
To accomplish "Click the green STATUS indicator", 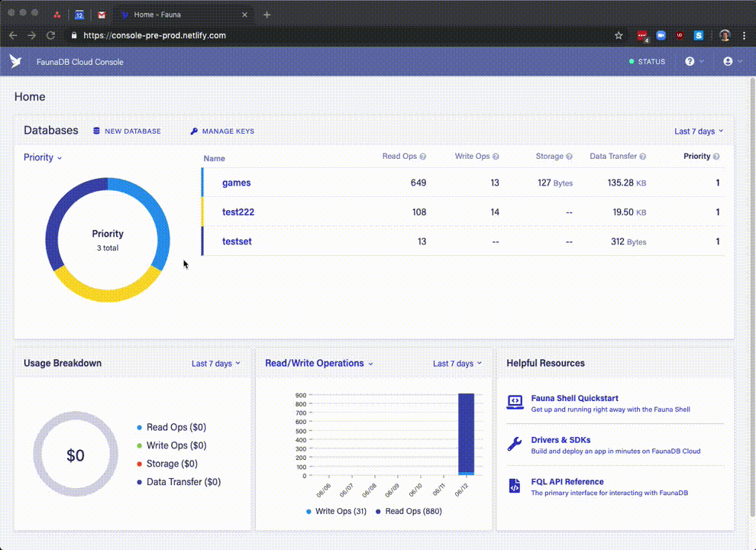I will click(647, 61).
